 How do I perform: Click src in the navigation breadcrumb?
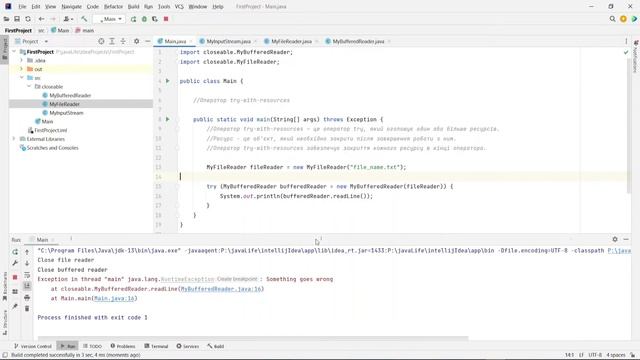pos(41,31)
